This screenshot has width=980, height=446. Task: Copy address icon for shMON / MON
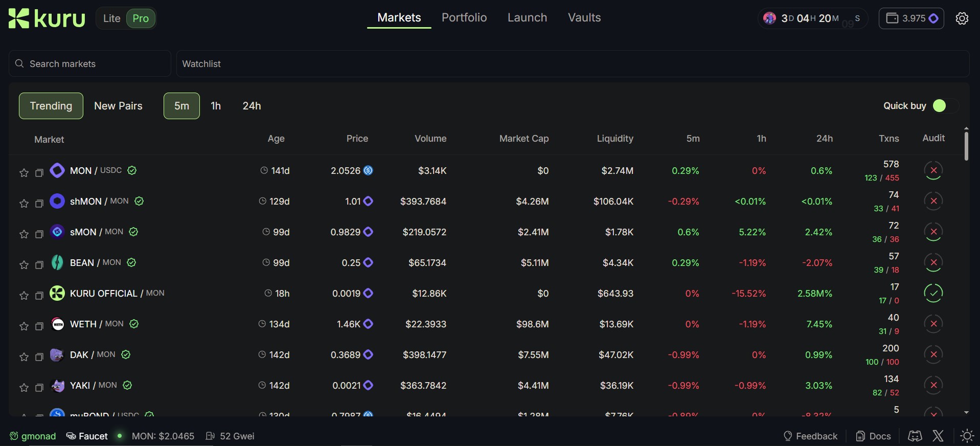point(39,204)
